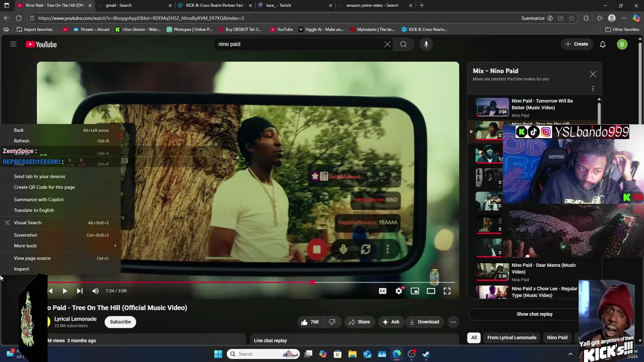Screen dimensions: 644x362
Task: Download the video
Action: pos(424,322)
